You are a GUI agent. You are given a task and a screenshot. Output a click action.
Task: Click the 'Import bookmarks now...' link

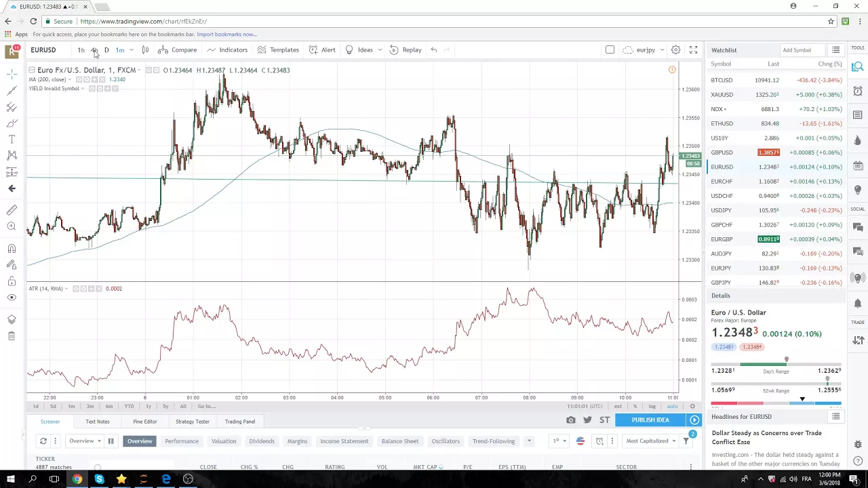[x=226, y=34]
